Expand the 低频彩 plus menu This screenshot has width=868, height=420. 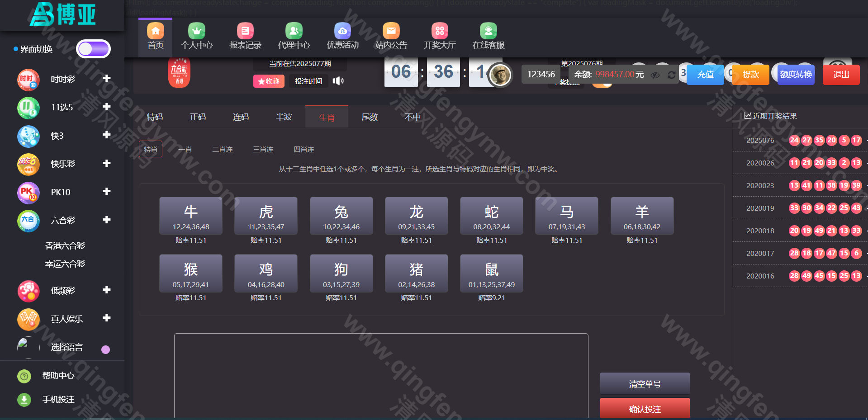click(x=106, y=290)
